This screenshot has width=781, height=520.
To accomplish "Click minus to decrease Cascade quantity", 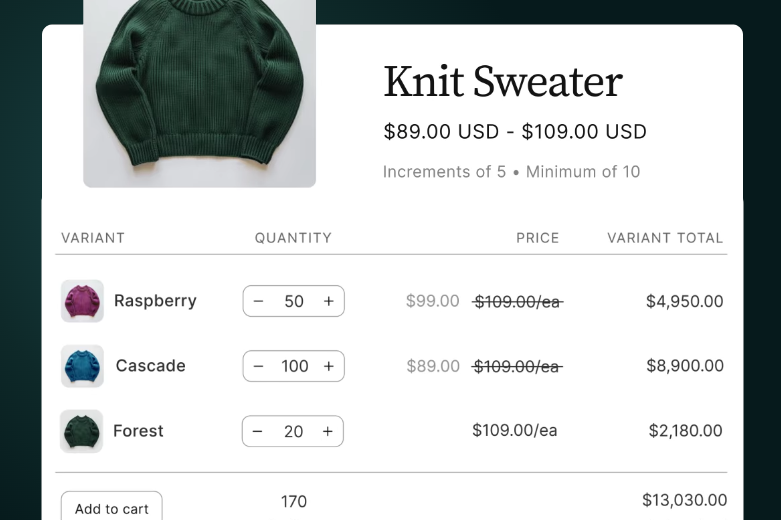I will [x=259, y=366].
